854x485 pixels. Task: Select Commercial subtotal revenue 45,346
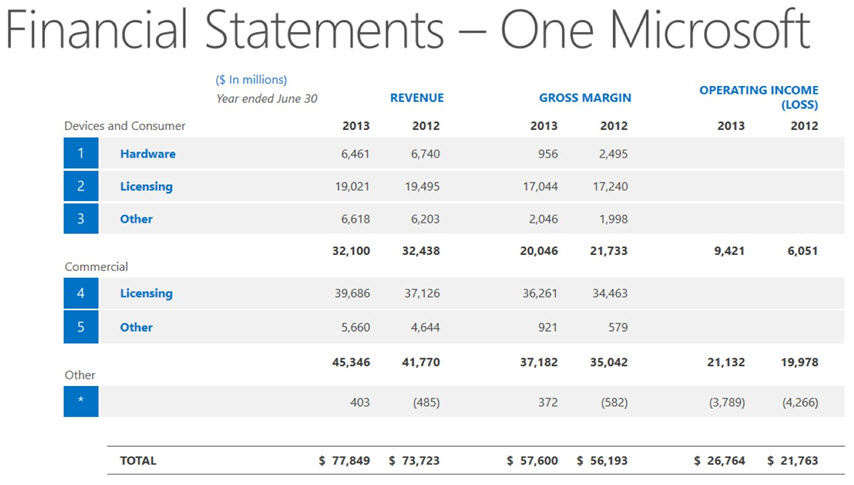(x=351, y=362)
